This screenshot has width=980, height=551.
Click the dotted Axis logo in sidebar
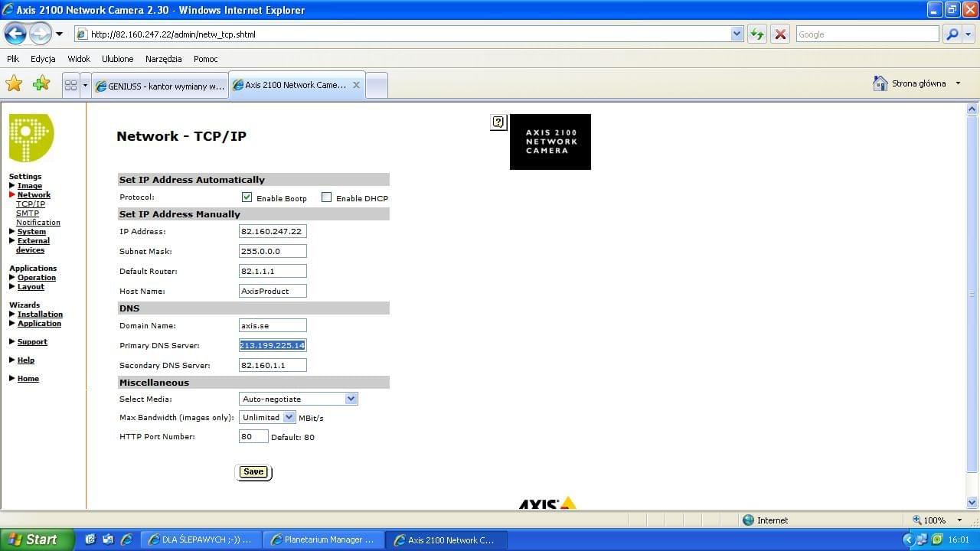click(31, 138)
